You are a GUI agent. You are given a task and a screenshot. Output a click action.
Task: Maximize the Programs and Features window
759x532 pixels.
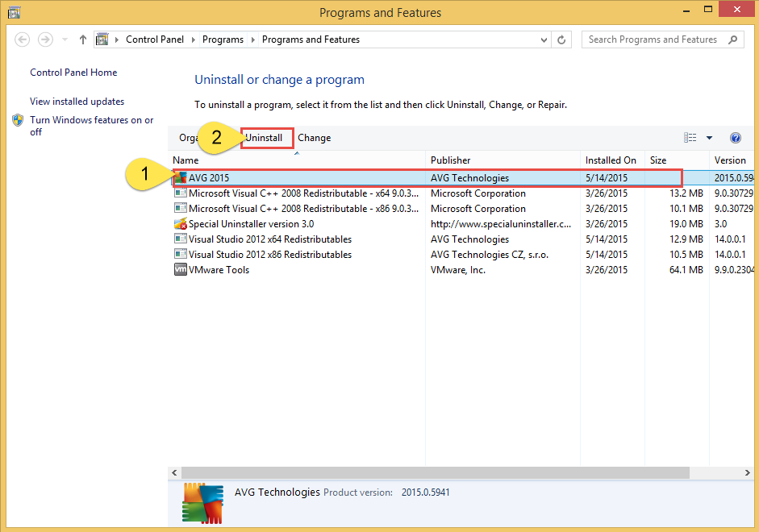pos(708,10)
